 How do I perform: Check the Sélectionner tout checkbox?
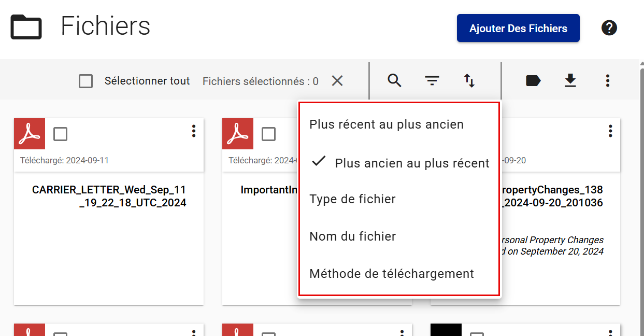tap(86, 81)
